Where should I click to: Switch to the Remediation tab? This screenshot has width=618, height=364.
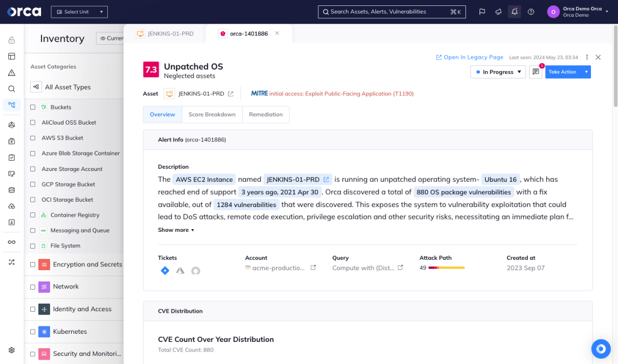click(266, 114)
